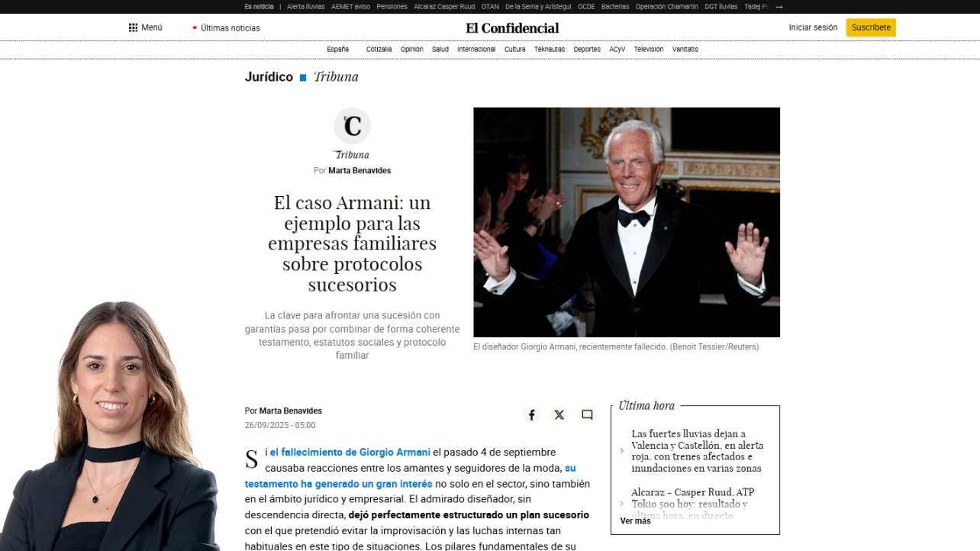Expand the Alcaraz - Casper Ruud chevron

pos(621,504)
